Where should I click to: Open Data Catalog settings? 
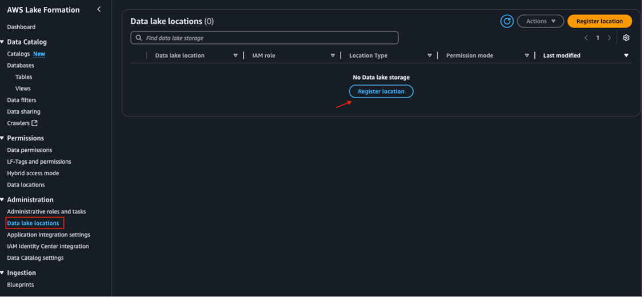point(35,257)
